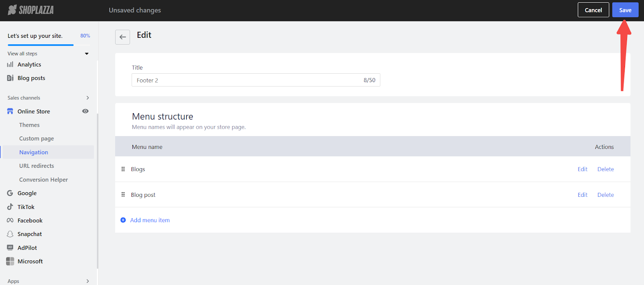Delete the Blog post menu item
Image resolution: width=644 pixels, height=285 pixels.
pyautogui.click(x=605, y=195)
